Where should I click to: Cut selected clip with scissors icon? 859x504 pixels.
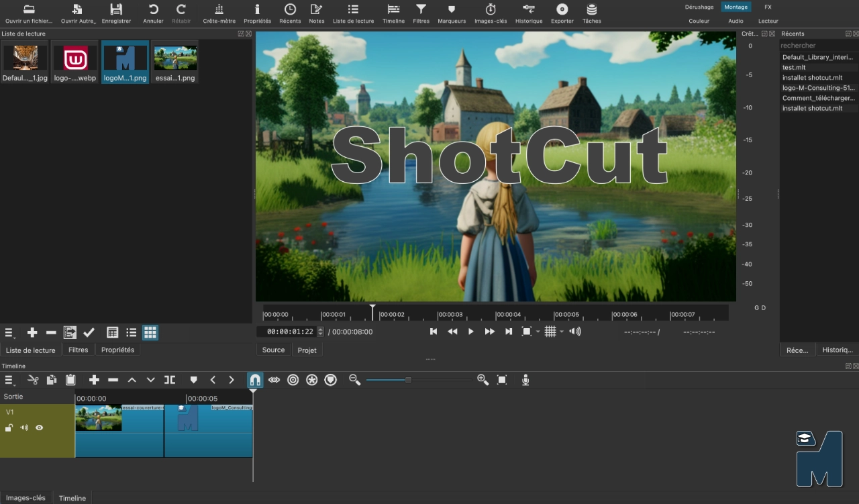click(x=32, y=380)
